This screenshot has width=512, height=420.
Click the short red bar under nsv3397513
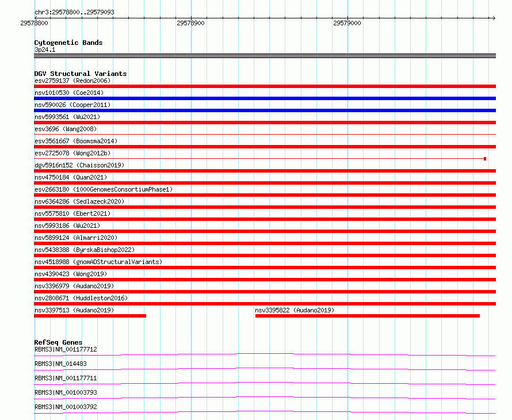(90, 316)
